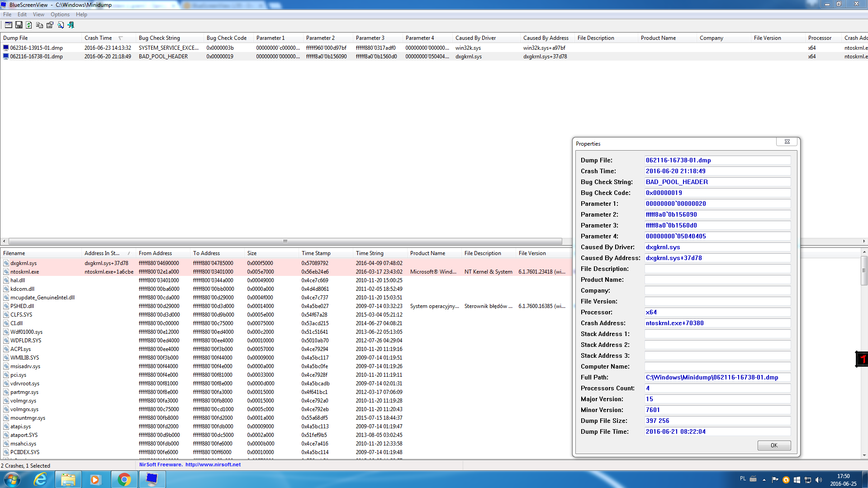Click the orange Avast tray icon
The width and height of the screenshot is (868, 488).
(x=786, y=480)
